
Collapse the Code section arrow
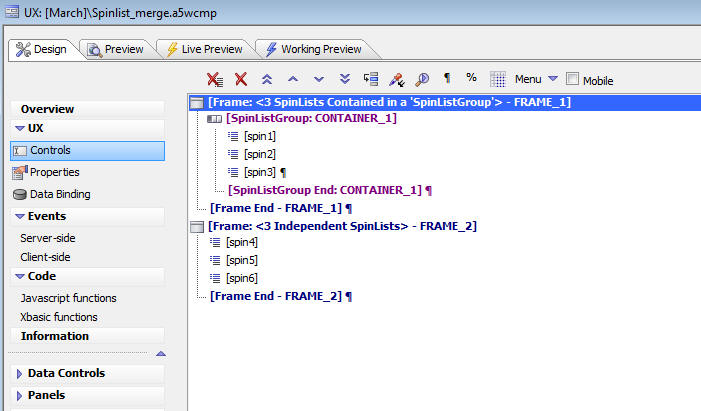coord(19,276)
